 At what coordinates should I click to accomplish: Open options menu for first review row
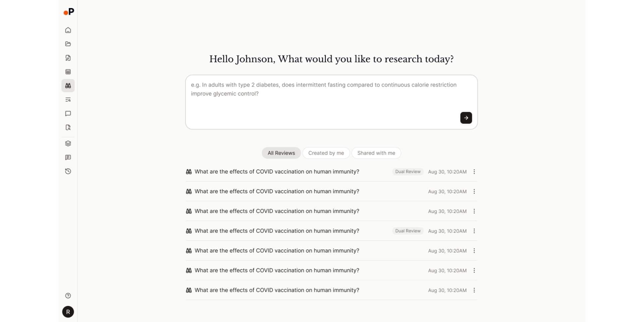pos(474,172)
